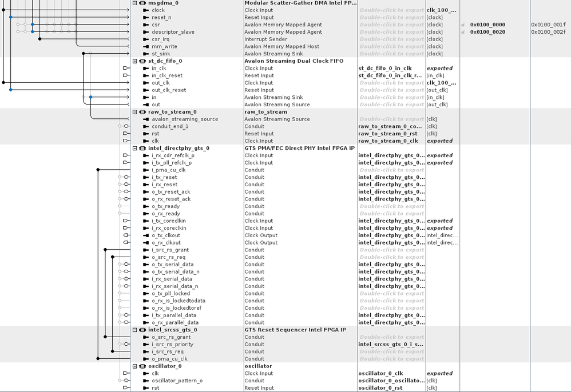The height and width of the screenshot is (392, 571).
Task: Edit export name st_dc_fifo_0_in_clk
Action: point(385,69)
